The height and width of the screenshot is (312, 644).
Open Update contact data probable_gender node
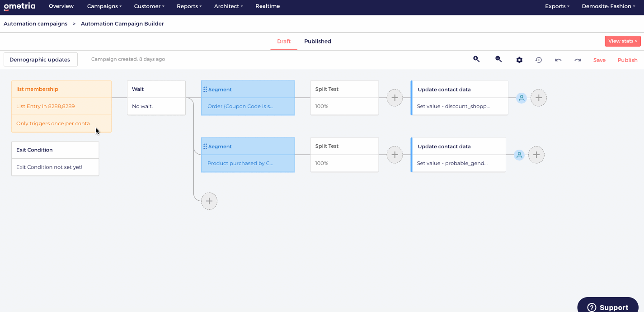(x=458, y=155)
